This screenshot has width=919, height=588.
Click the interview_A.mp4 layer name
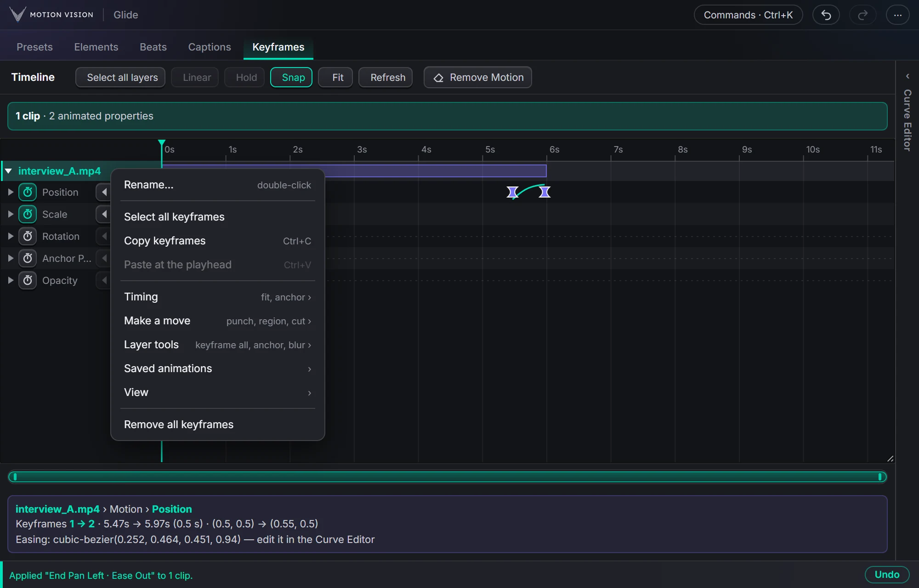59,171
